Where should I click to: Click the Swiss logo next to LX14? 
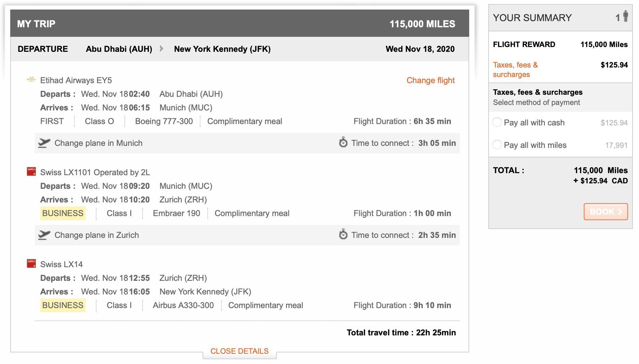tap(31, 263)
